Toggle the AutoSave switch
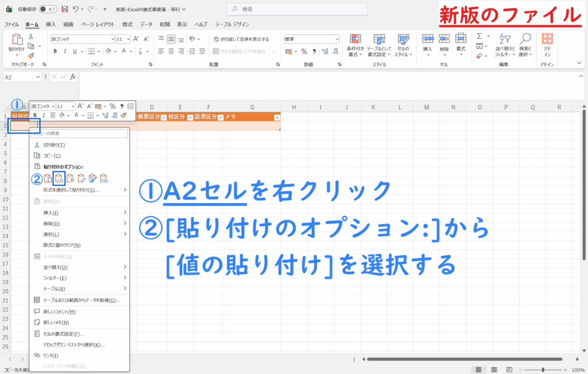The width and height of the screenshot is (588, 374). [x=50, y=10]
